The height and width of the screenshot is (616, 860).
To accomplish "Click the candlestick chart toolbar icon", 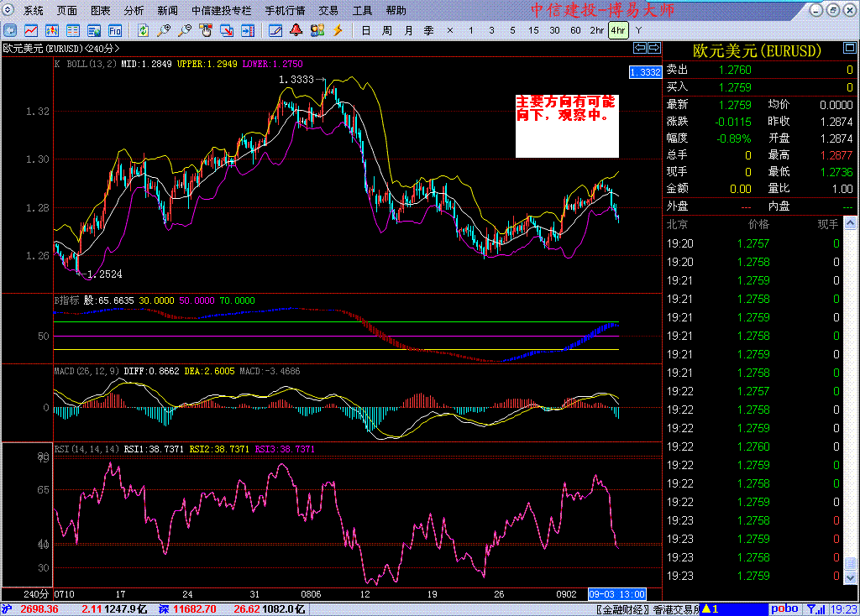I will [51, 30].
